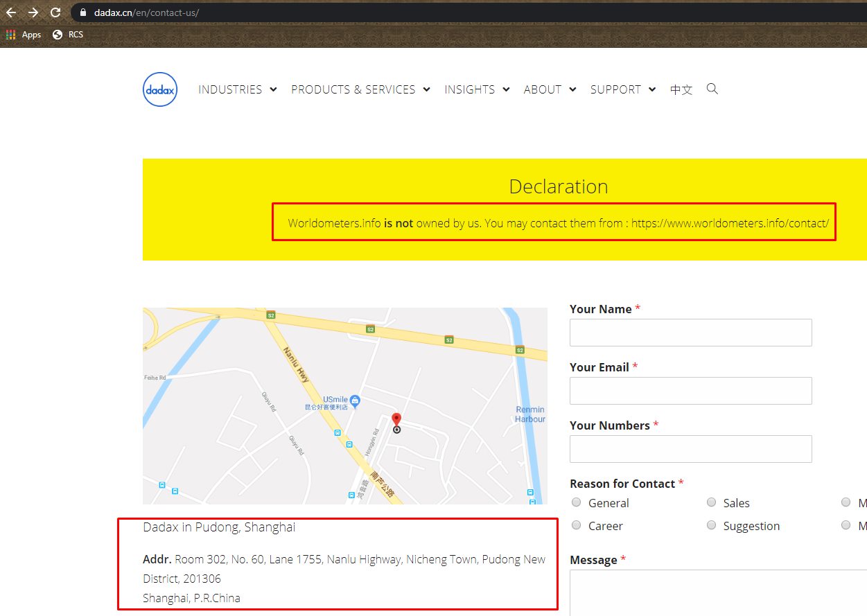Select the Sales reason radio button
The image size is (867, 616).
click(x=712, y=502)
